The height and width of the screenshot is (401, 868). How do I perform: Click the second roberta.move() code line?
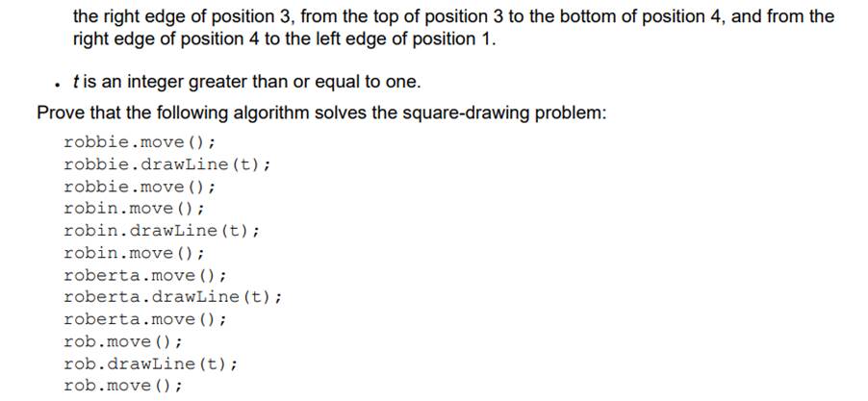click(144, 319)
